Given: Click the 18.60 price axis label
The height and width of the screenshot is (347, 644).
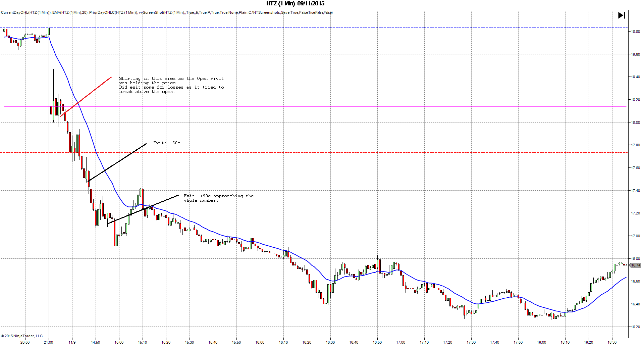Looking at the screenshot, I should click(x=635, y=54).
